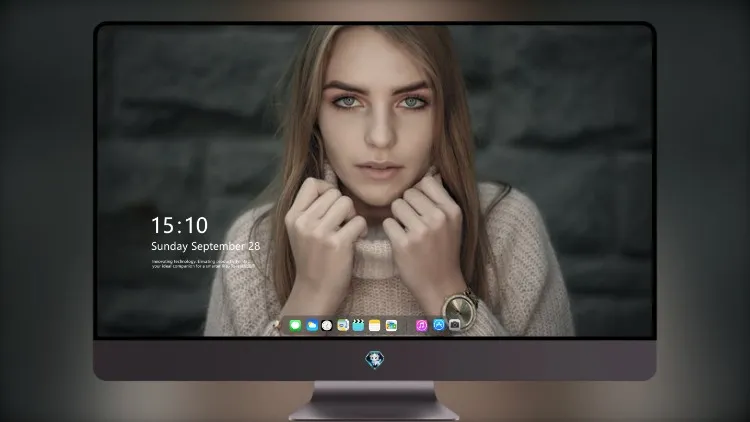Launch the clapperboard Videos app

pyautogui.click(x=358, y=326)
